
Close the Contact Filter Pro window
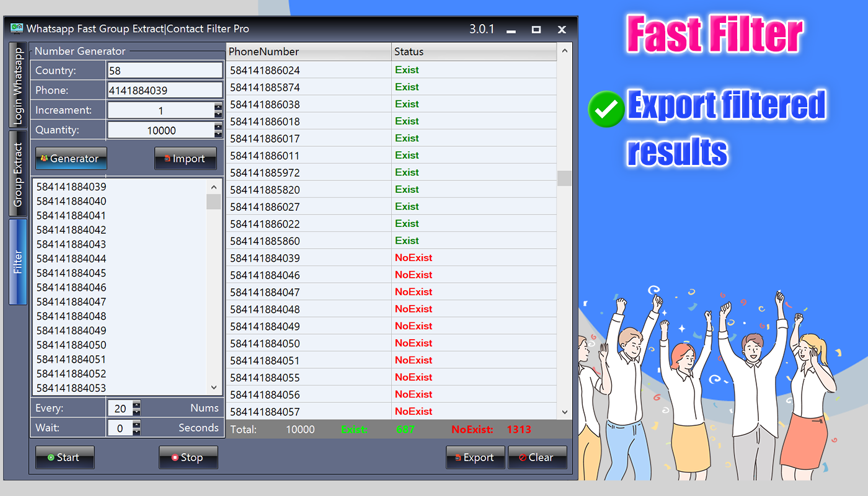click(x=562, y=29)
